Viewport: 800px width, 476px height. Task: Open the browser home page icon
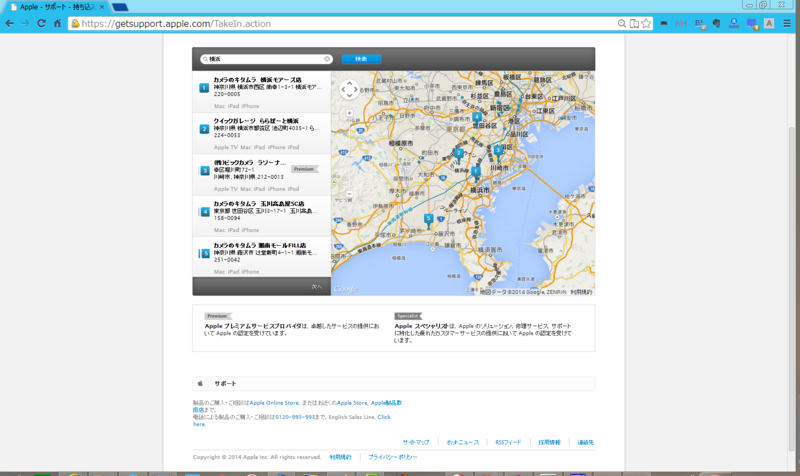click(x=57, y=23)
